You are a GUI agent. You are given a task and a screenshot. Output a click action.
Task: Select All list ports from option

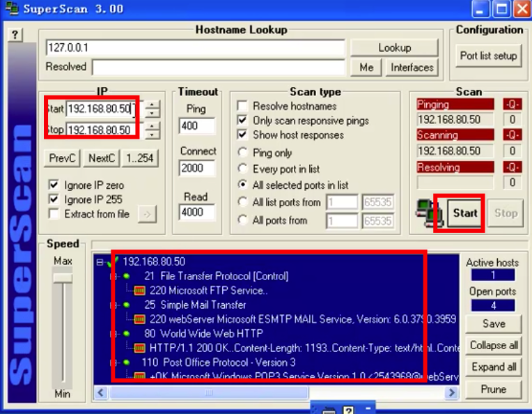(242, 202)
